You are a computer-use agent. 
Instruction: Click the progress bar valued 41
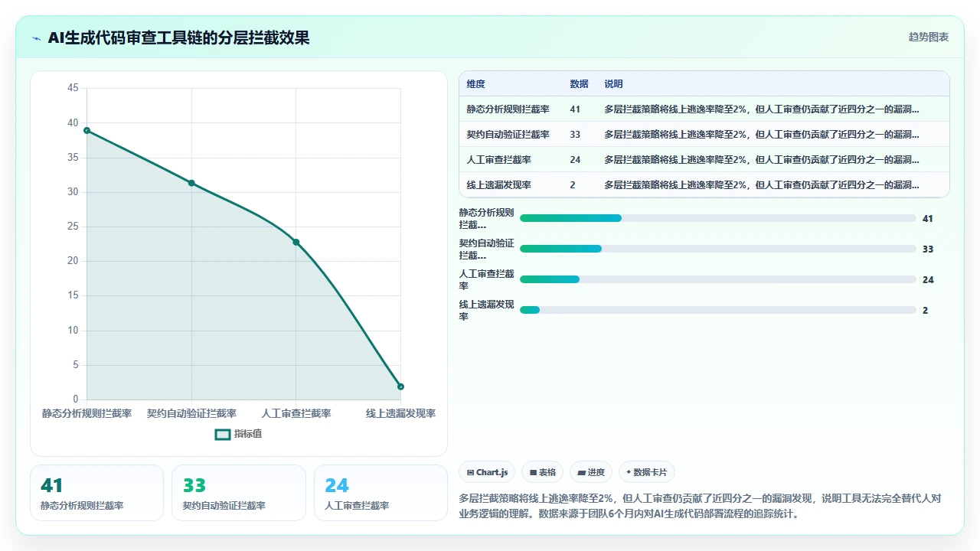pyautogui.click(x=718, y=218)
